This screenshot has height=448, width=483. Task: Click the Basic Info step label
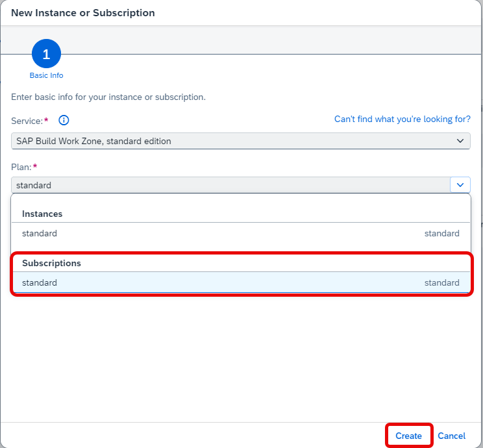pos(46,75)
